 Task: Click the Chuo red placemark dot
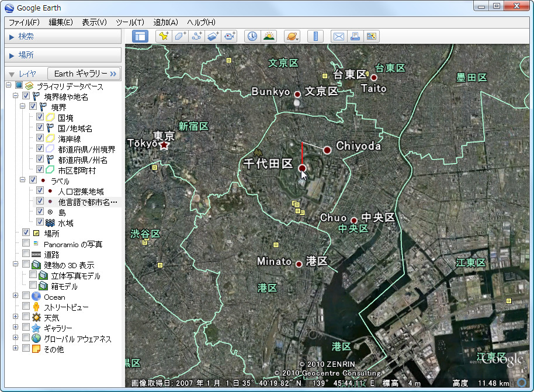click(354, 220)
